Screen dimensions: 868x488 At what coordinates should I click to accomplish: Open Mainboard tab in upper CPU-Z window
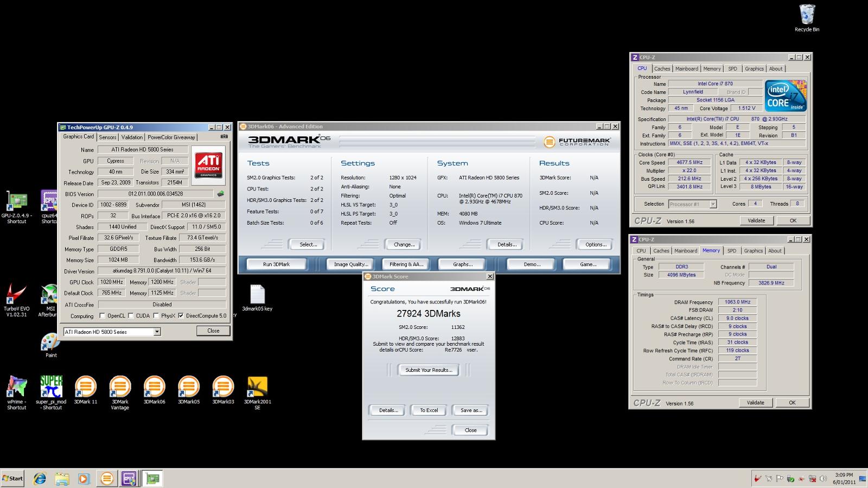(687, 69)
